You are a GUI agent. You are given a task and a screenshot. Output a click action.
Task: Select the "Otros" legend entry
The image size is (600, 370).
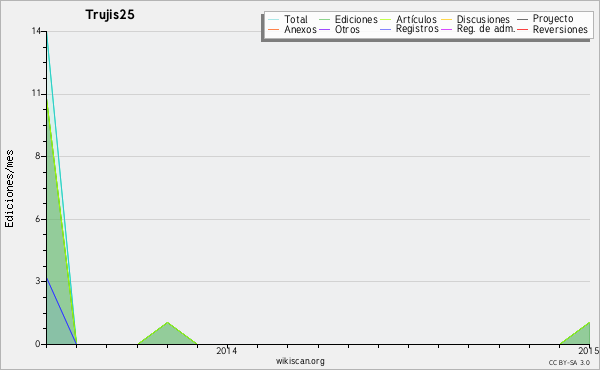point(347,29)
